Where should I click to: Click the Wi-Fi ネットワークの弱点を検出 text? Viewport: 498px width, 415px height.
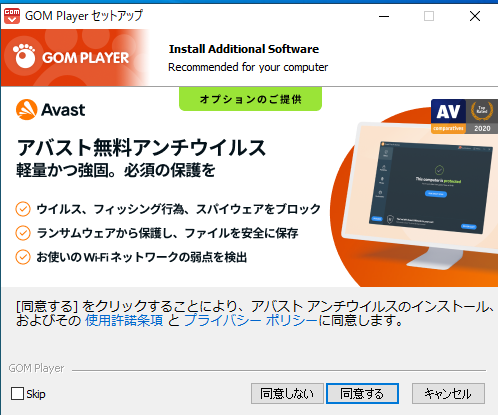click(x=142, y=257)
